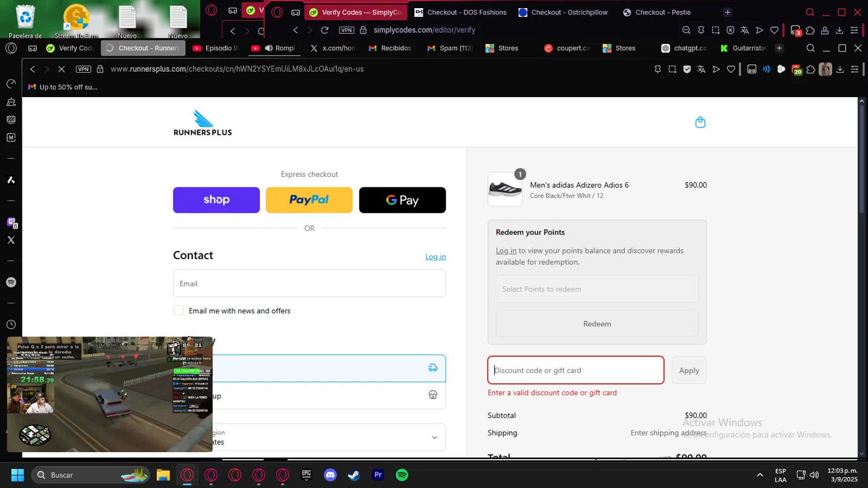The height and width of the screenshot is (488, 868).
Task: Open the cart bag icon on Runnersplus
Action: point(700,122)
